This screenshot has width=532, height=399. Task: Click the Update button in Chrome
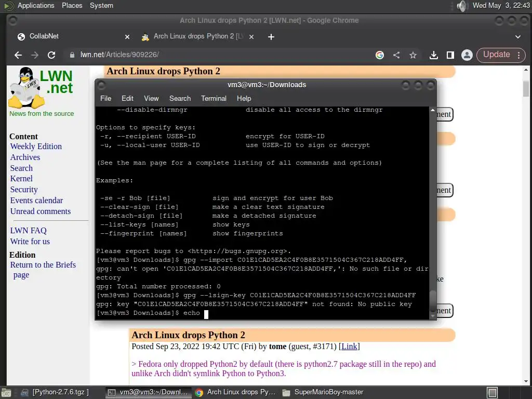point(496,55)
